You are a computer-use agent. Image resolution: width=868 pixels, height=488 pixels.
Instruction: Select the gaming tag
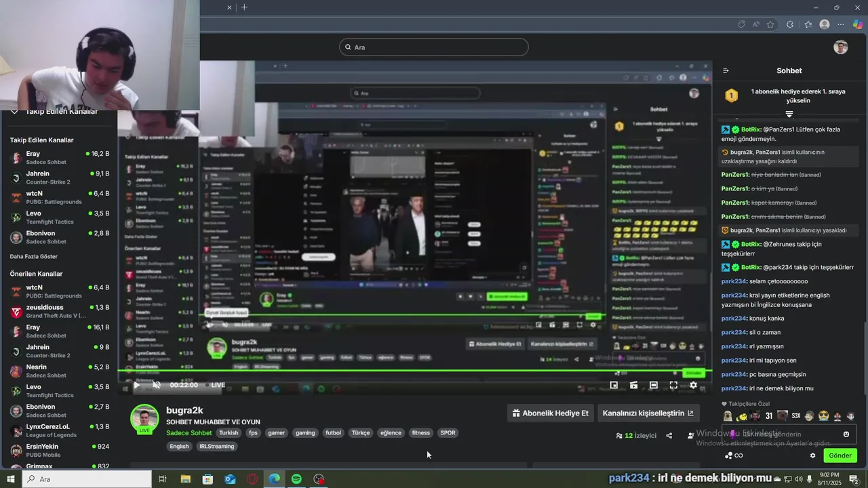click(x=305, y=433)
